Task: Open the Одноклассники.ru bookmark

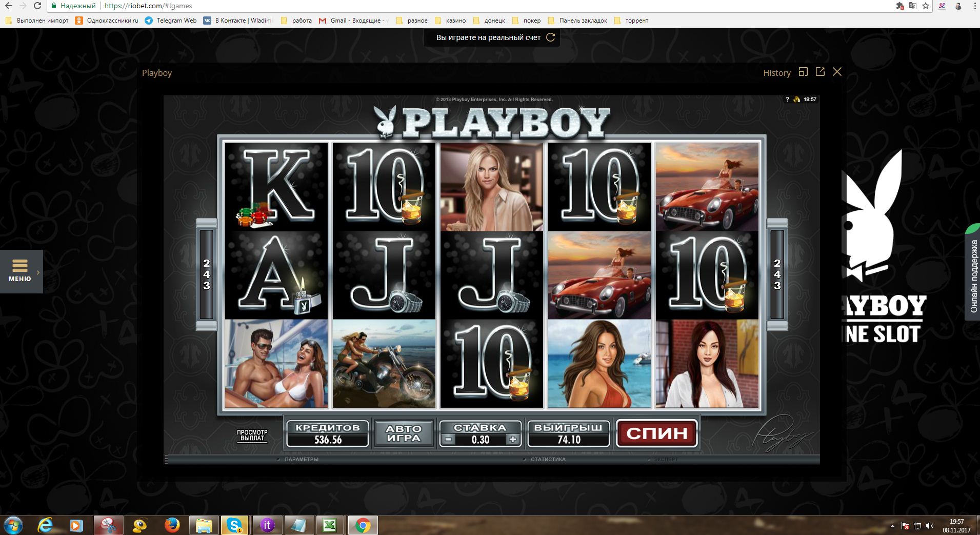Action: (107, 21)
